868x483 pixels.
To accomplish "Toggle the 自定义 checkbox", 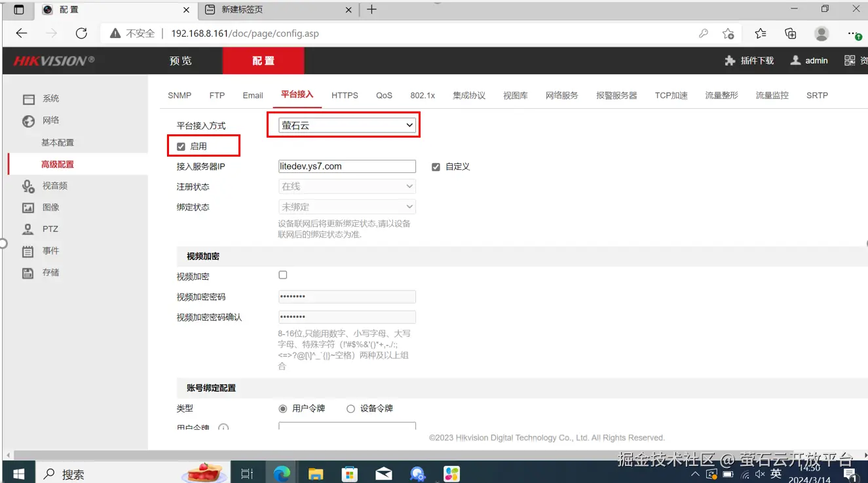I will 436,167.
